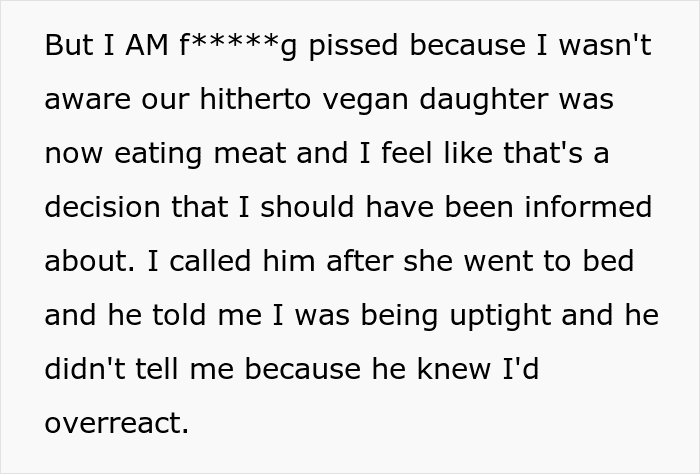Image resolution: width=700 pixels, height=474 pixels.
Task: Click the word "uptight"
Action: tap(500, 317)
